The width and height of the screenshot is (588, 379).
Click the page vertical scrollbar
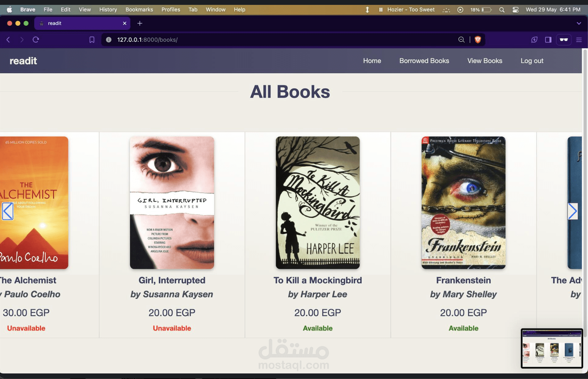[x=585, y=193]
